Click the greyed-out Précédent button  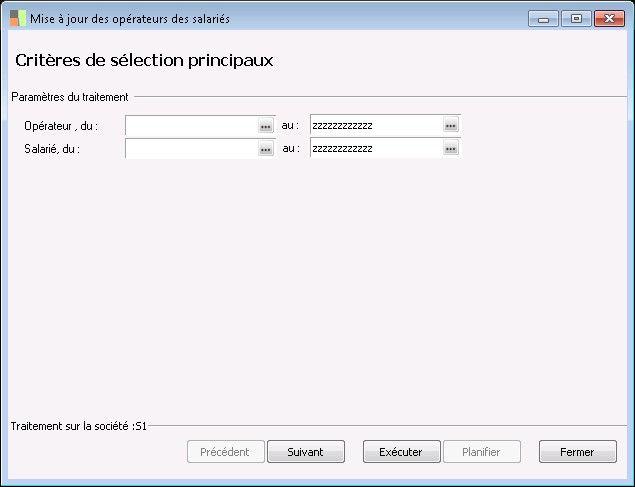pyautogui.click(x=226, y=452)
